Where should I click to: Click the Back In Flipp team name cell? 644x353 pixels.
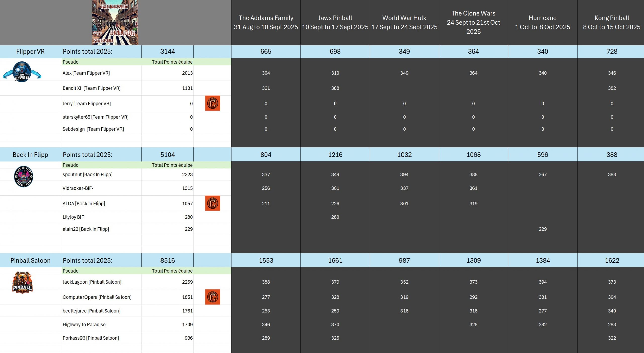click(30, 155)
